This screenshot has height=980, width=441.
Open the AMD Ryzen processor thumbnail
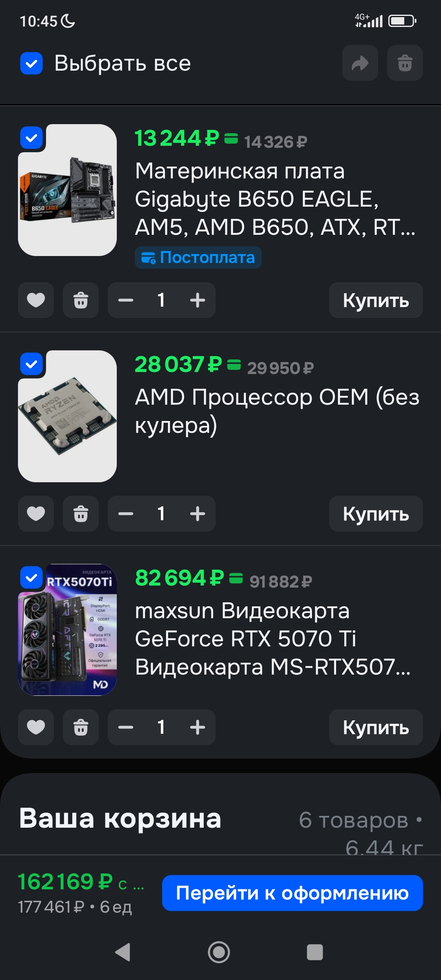click(x=67, y=416)
